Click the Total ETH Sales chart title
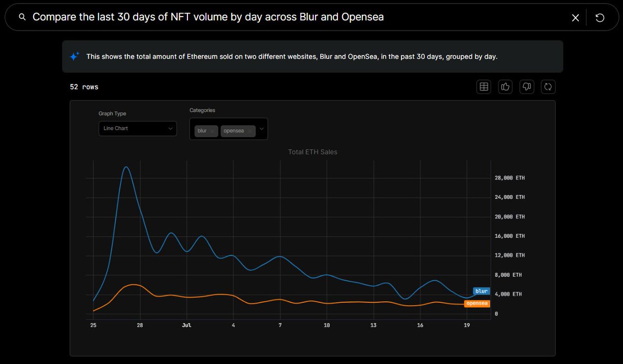 pos(313,152)
